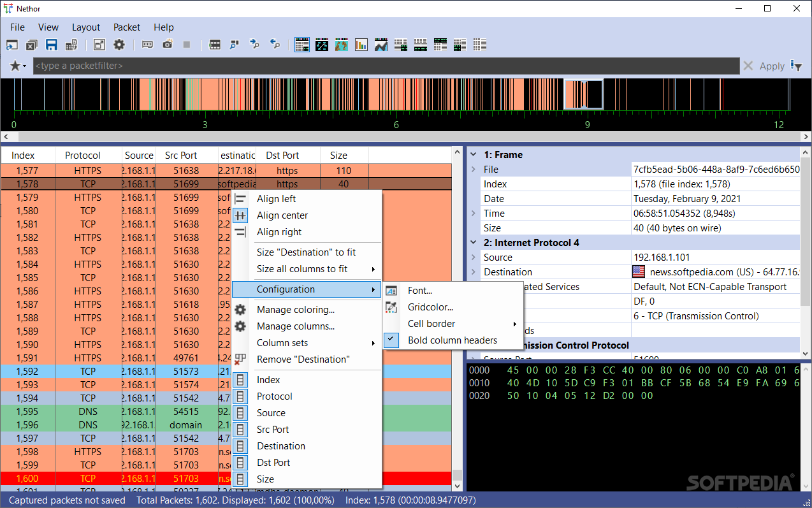Expand the Time row in details

474,214
